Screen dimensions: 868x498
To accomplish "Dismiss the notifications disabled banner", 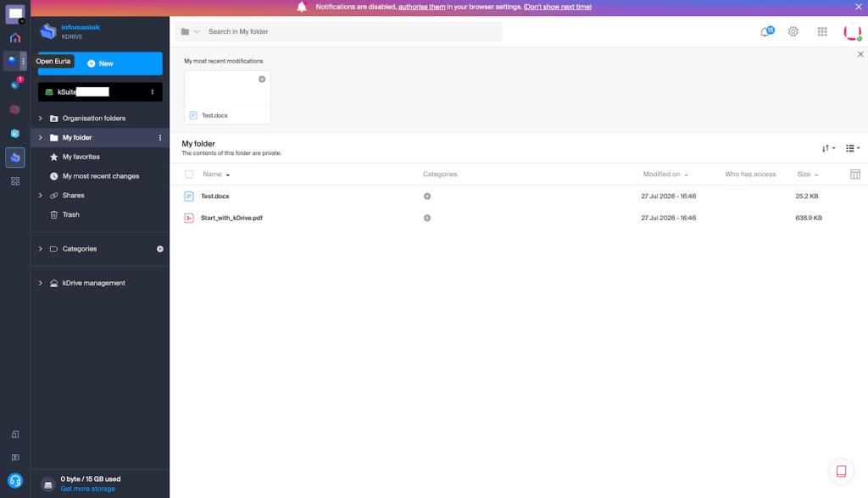I will (x=859, y=7).
